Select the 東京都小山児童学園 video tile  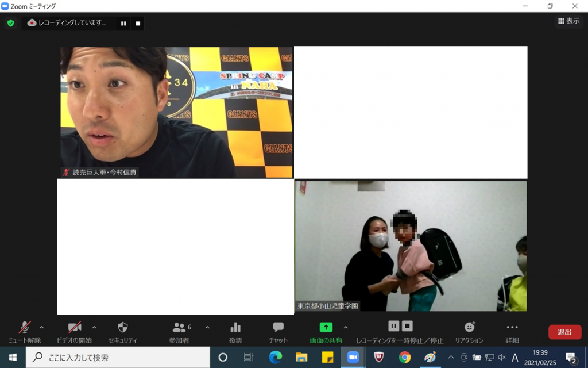(411, 246)
